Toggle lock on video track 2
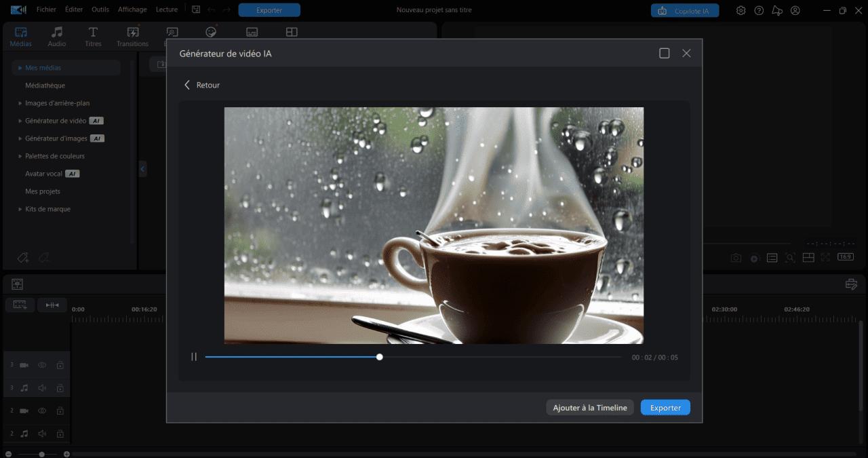 tap(60, 411)
